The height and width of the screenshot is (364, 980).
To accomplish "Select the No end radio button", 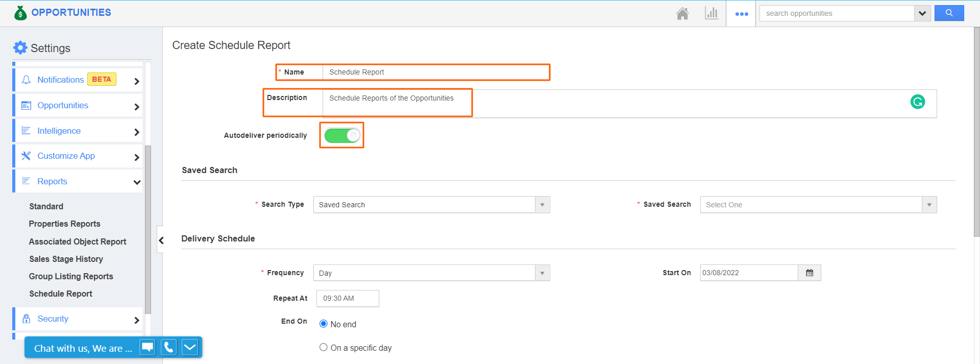I will pos(324,324).
